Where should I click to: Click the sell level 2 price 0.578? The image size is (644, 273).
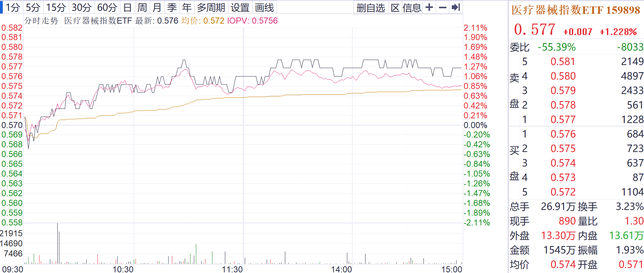click(x=563, y=105)
